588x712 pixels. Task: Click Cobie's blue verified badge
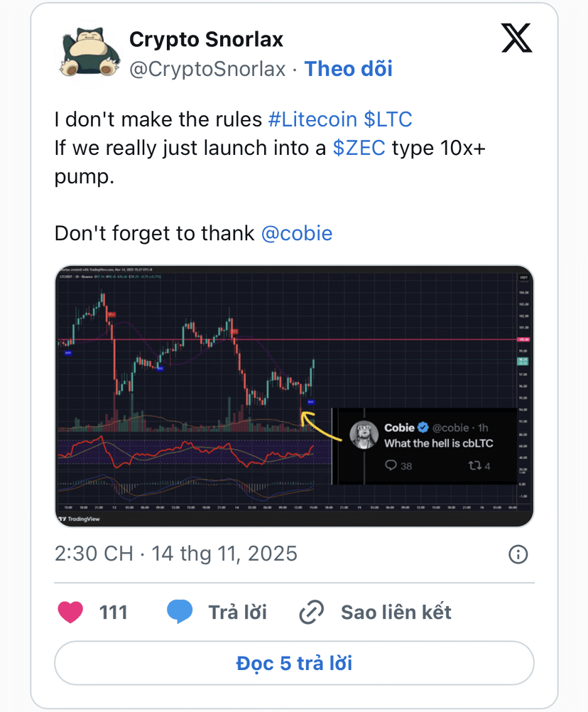[423, 427]
